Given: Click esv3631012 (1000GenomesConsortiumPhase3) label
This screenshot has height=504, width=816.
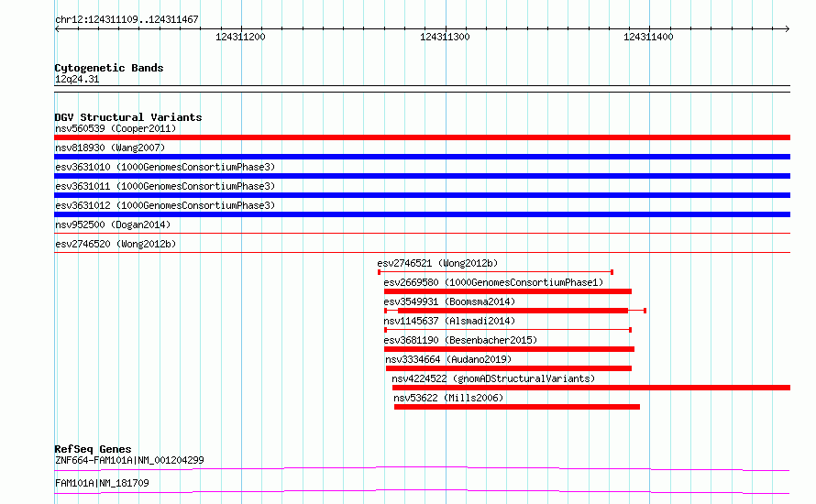Looking at the screenshot, I should (165, 205).
